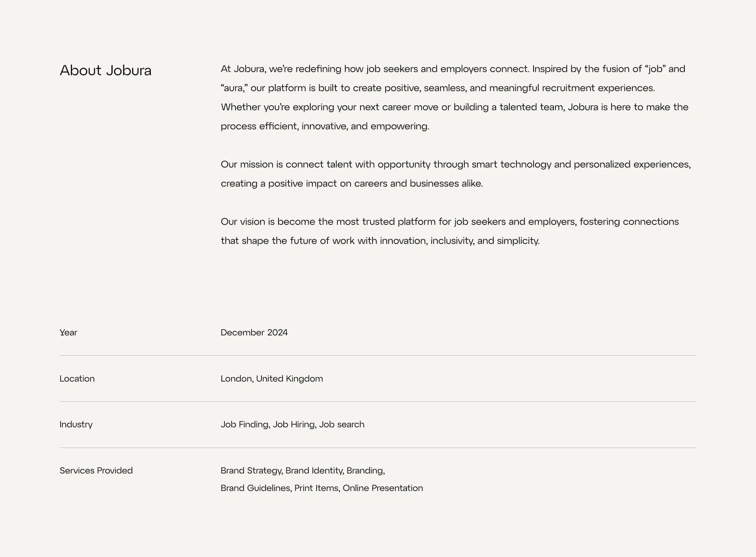The image size is (756, 557).
Task: Click the Job search text
Action: click(341, 425)
